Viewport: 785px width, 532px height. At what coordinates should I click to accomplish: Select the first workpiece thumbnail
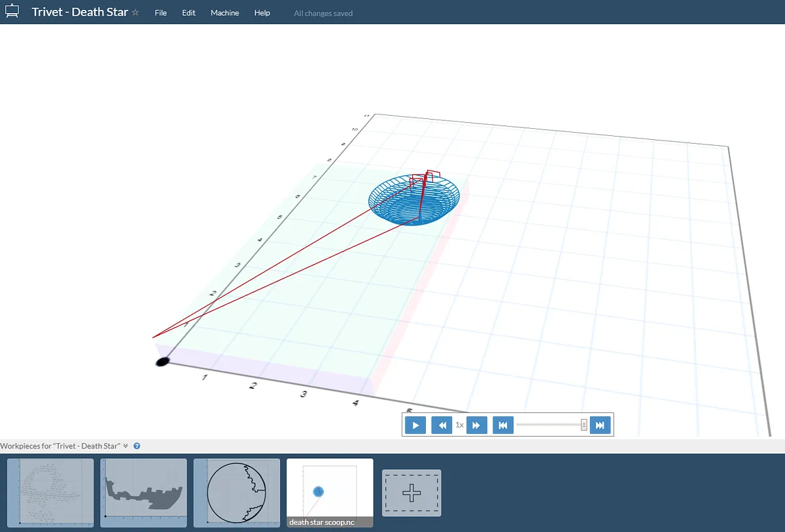[x=50, y=492]
